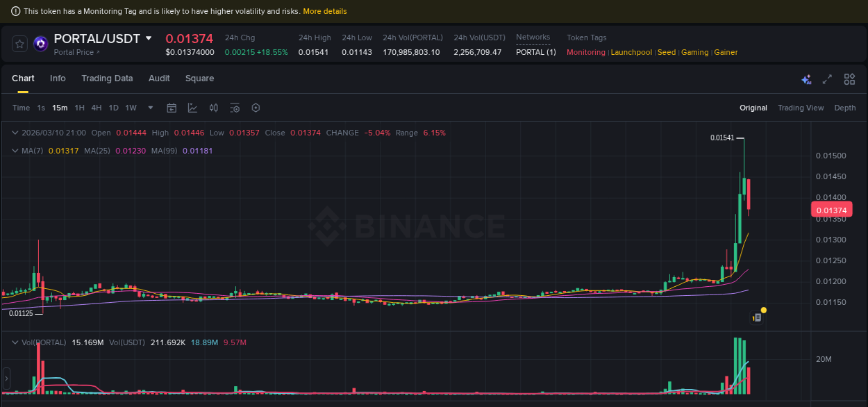Image resolution: width=868 pixels, height=407 pixels.
Task: Launch the AI assistant icon
Action: point(806,79)
